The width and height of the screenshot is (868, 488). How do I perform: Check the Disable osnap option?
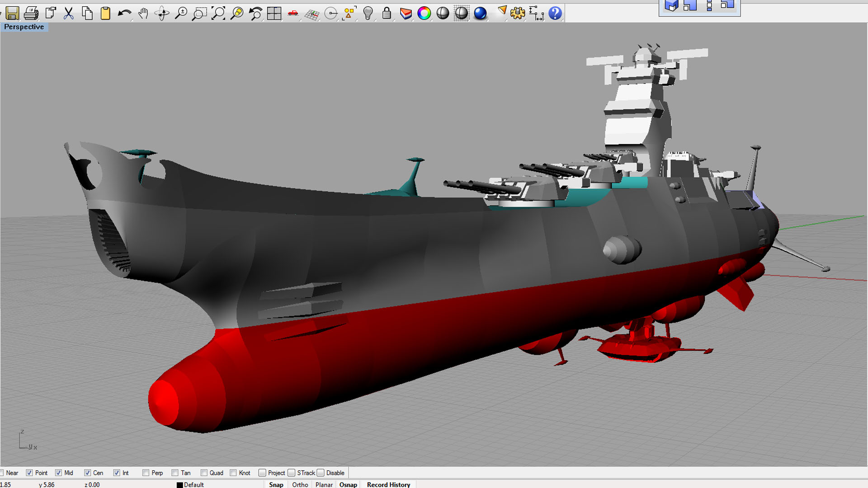tap(321, 473)
